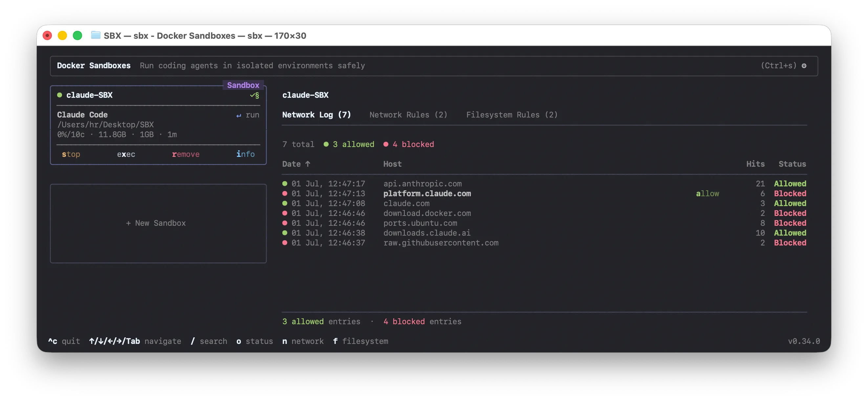Allow the platform.claude.com host
This screenshot has width=868, height=401.
[707, 194]
